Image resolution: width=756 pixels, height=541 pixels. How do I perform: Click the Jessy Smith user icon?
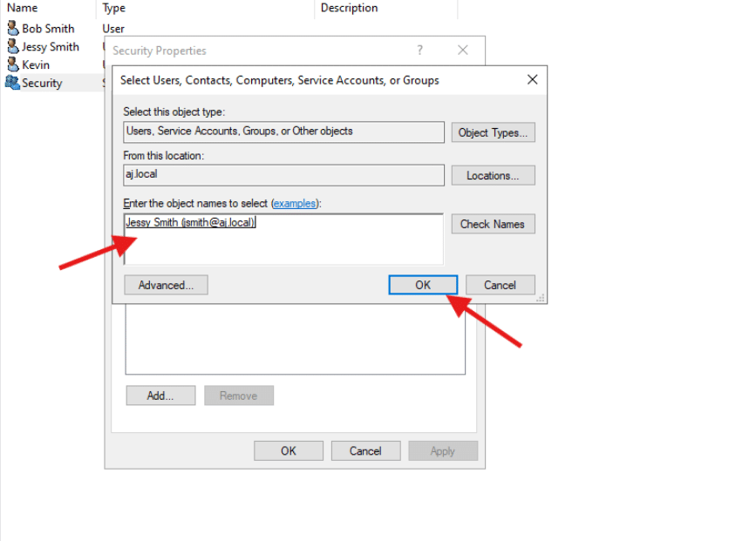(12, 47)
